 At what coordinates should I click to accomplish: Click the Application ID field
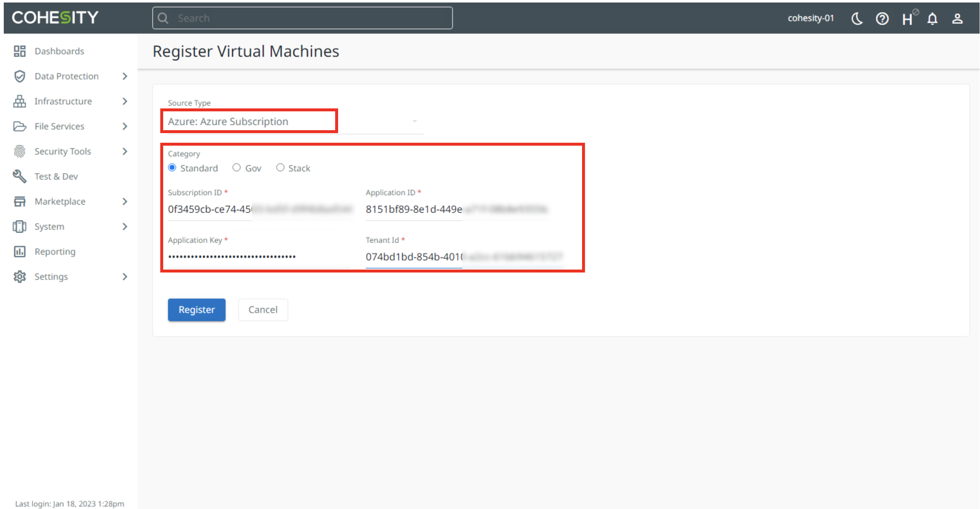coord(456,209)
